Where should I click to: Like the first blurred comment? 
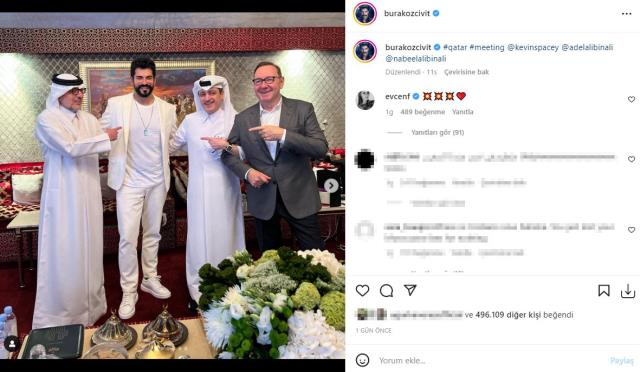[x=631, y=159]
